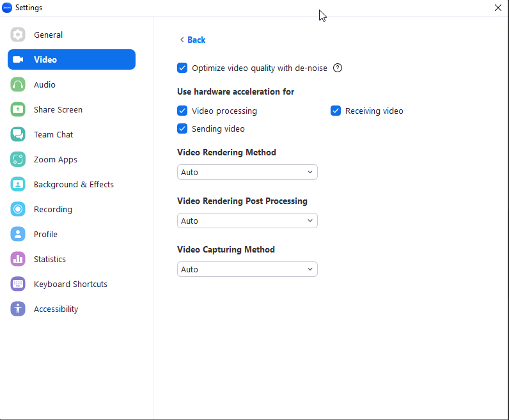Open the Profile settings section
Image resolution: width=509 pixels, height=420 pixels.
pos(45,234)
